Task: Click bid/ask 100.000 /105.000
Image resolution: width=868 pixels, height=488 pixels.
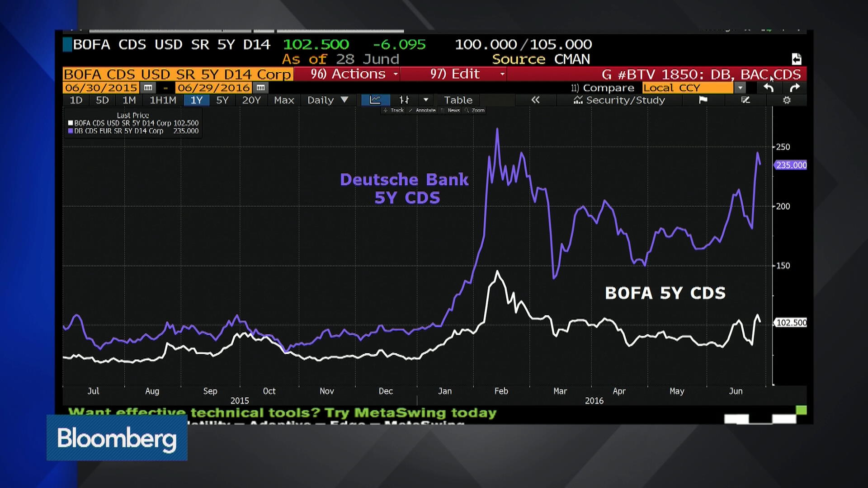Action: click(x=523, y=44)
